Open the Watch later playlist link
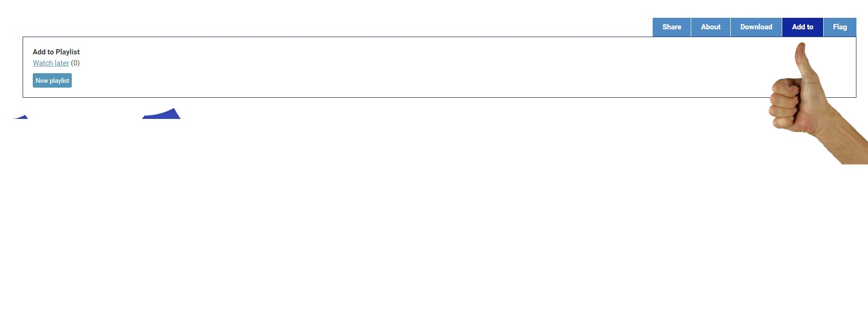 (x=51, y=63)
